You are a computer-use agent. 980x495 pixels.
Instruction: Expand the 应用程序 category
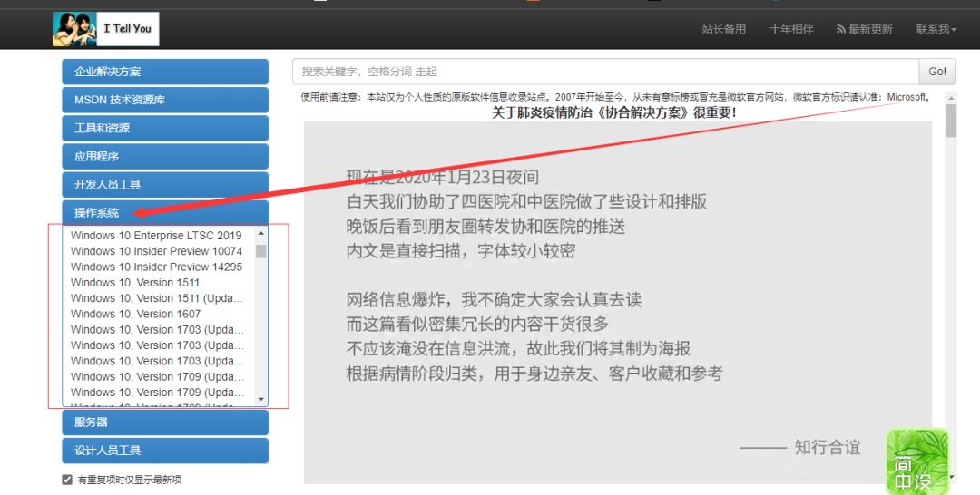pos(165,156)
